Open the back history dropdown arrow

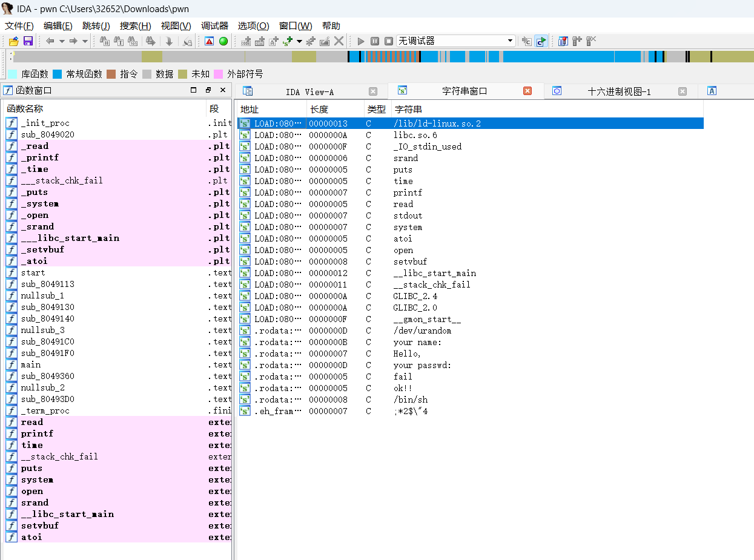[x=62, y=41]
